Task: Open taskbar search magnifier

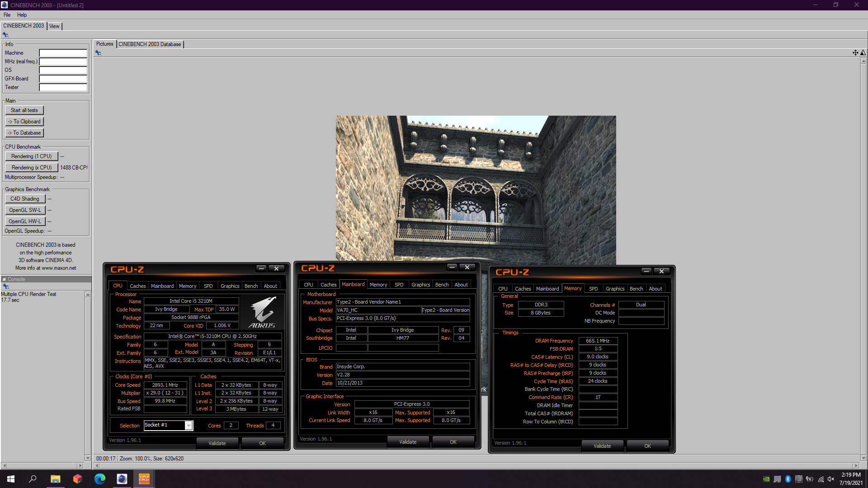Action: click(x=33, y=479)
